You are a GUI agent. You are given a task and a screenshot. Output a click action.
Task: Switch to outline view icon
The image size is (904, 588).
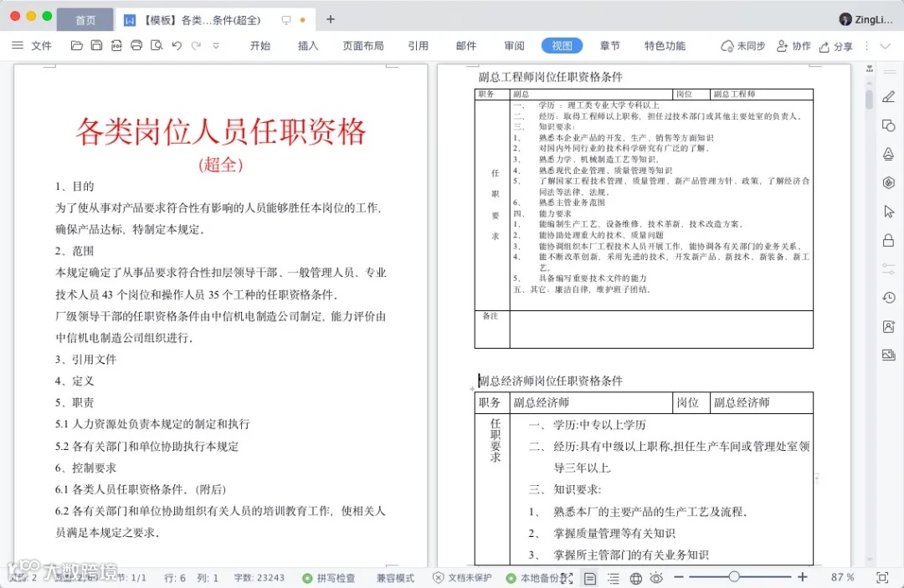click(613, 578)
